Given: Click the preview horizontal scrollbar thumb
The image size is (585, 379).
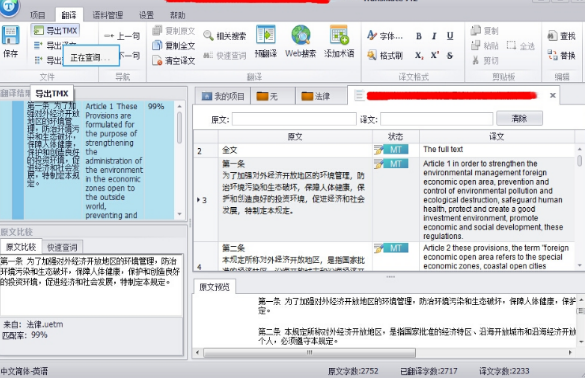Looking at the screenshot, I should click(309, 352).
